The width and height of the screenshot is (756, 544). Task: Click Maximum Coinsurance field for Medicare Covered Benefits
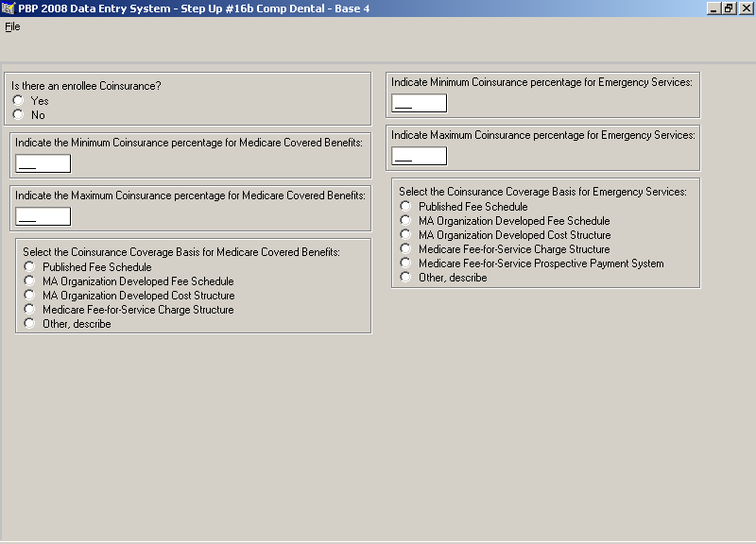43,216
